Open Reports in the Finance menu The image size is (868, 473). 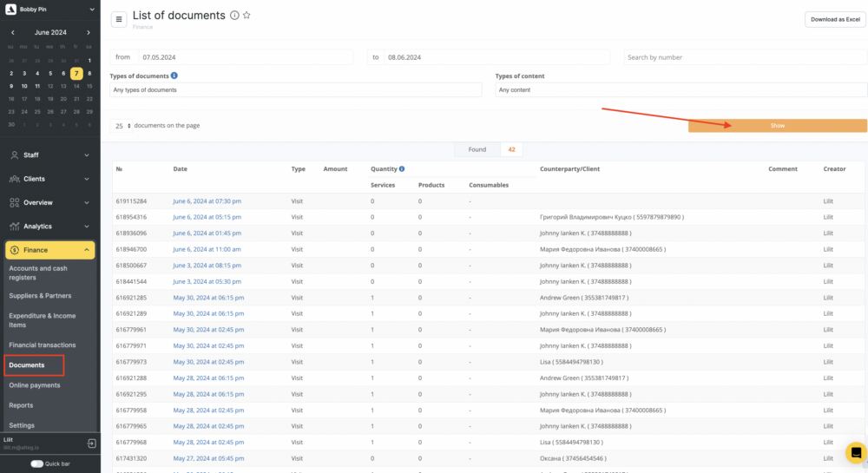click(x=21, y=405)
